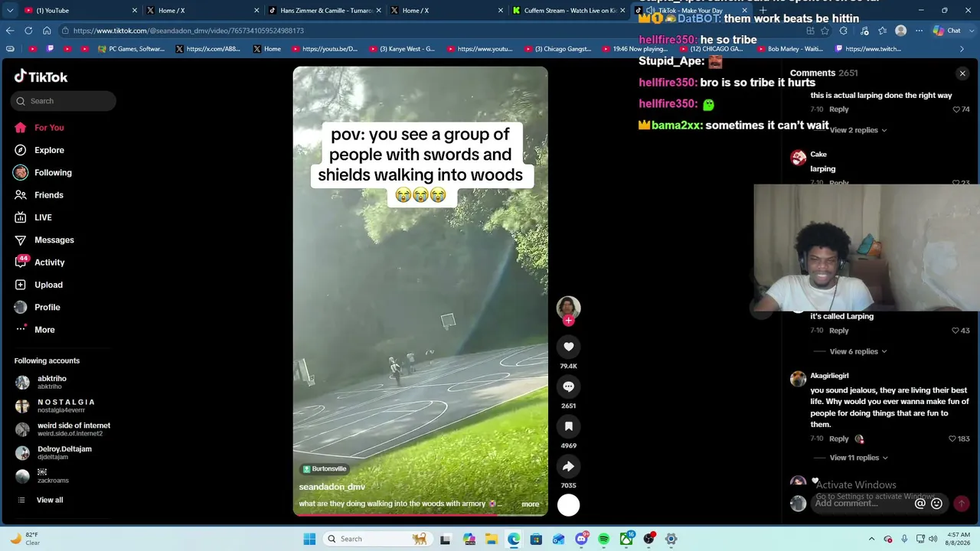Open the emoji picker in comment box

pos(936,504)
